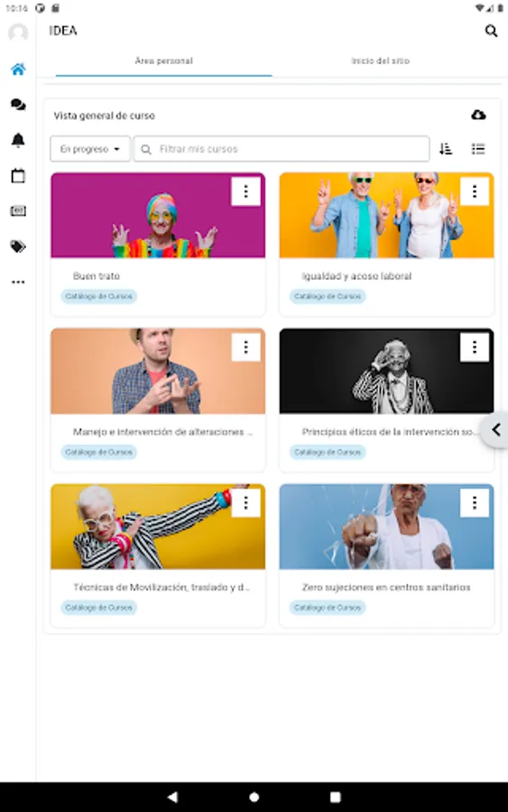This screenshot has width=508, height=812.
Task: Click the 'Filtrar mis cursos' search field
Action: 282,149
